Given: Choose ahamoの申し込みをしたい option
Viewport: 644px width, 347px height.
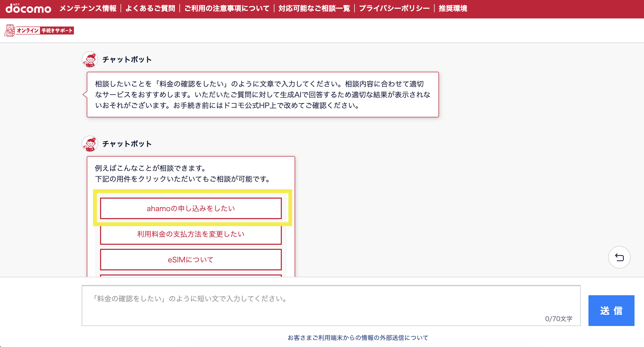Looking at the screenshot, I should click(x=191, y=208).
